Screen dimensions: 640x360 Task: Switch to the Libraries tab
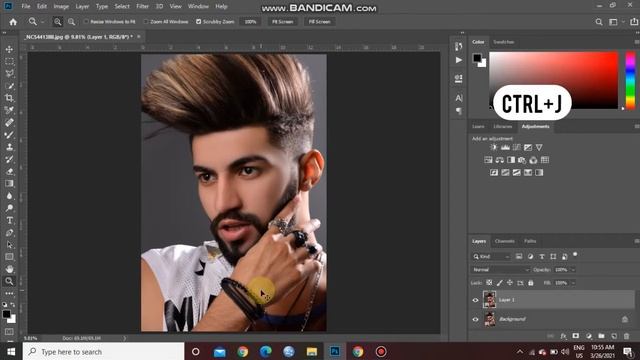tap(502, 127)
